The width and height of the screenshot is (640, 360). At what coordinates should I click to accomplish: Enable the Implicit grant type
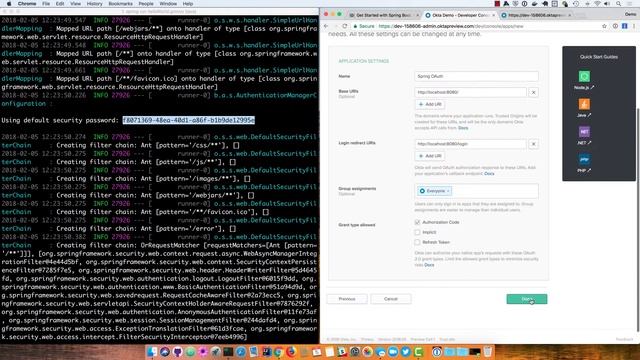[x=417, y=232]
